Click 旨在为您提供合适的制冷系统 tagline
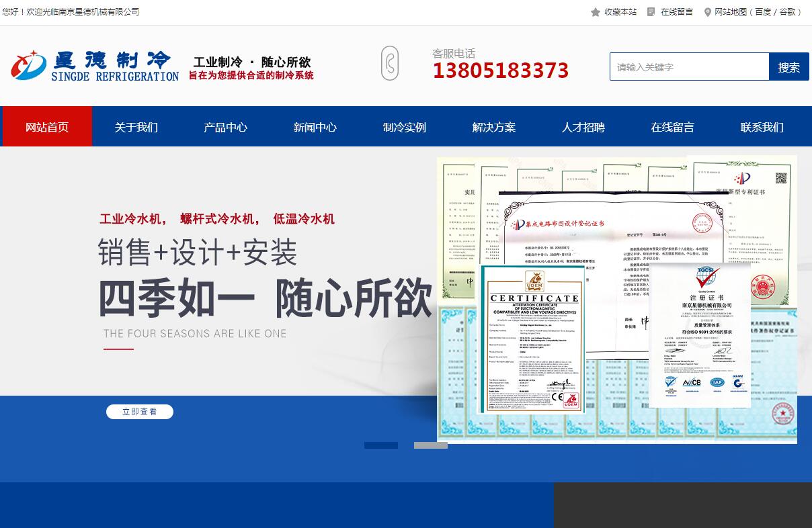 click(251, 76)
